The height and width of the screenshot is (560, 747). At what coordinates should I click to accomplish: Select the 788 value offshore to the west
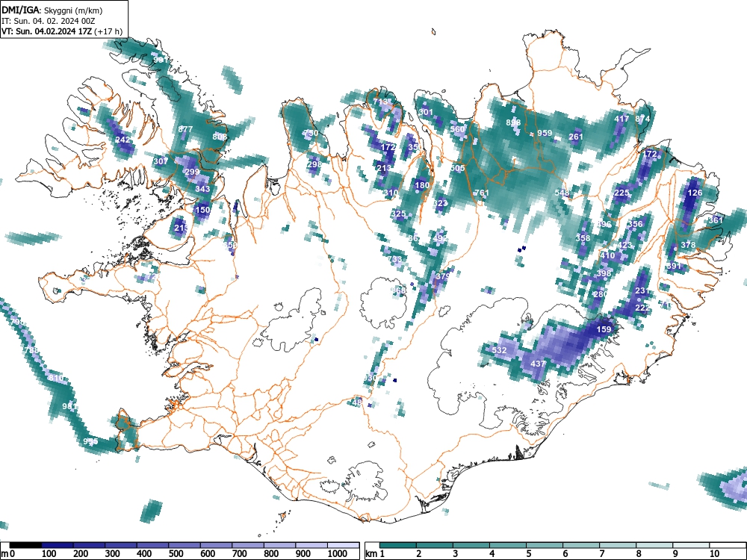[31, 350]
